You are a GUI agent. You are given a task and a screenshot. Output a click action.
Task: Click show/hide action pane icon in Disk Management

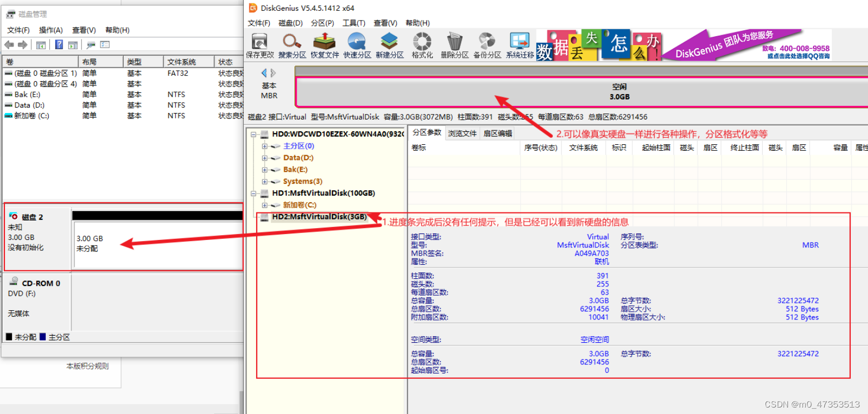(73, 45)
